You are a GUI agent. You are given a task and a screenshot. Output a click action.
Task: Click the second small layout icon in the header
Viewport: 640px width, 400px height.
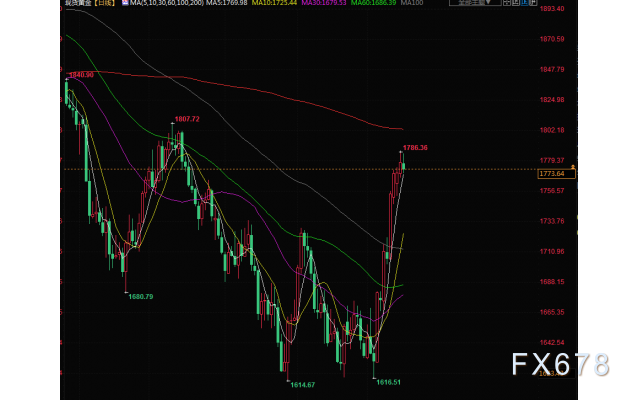(x=516, y=2)
